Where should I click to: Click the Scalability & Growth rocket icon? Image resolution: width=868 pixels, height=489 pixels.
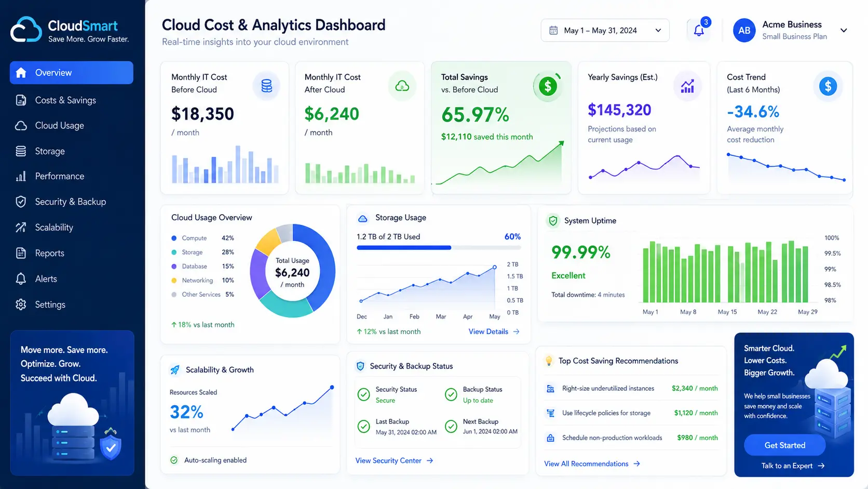[x=175, y=370]
